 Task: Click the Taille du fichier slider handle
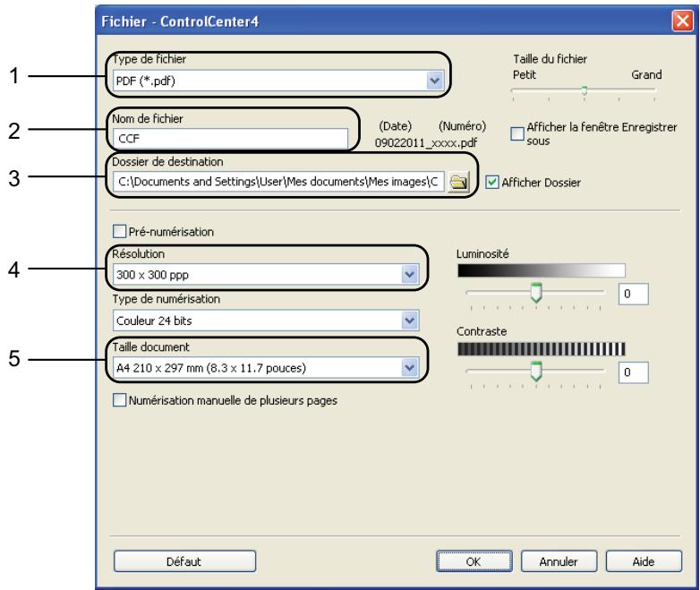(x=584, y=90)
